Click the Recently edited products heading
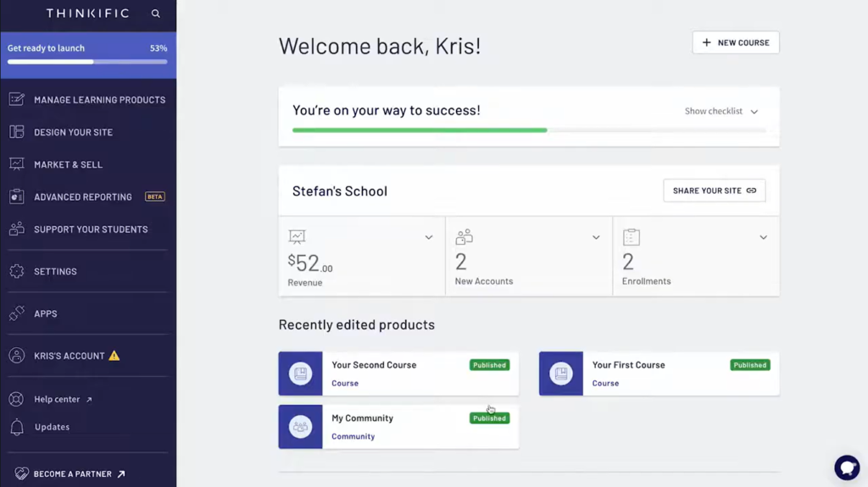 click(x=357, y=324)
